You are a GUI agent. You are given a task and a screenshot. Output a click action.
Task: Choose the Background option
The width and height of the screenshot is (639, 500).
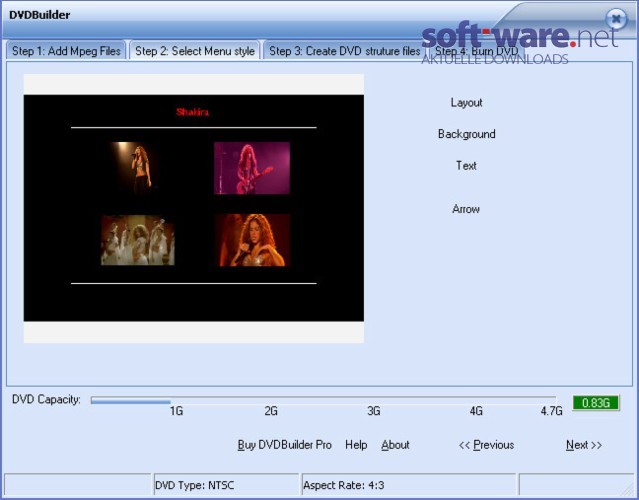click(x=467, y=134)
